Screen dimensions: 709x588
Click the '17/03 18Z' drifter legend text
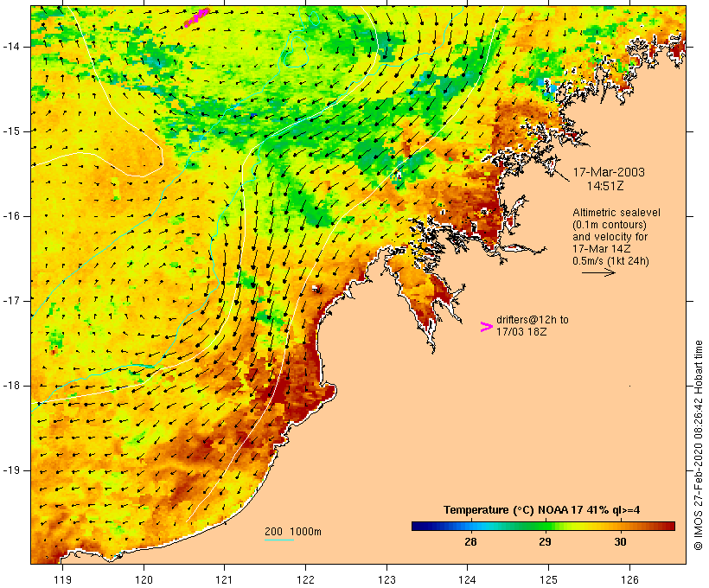coord(521,332)
